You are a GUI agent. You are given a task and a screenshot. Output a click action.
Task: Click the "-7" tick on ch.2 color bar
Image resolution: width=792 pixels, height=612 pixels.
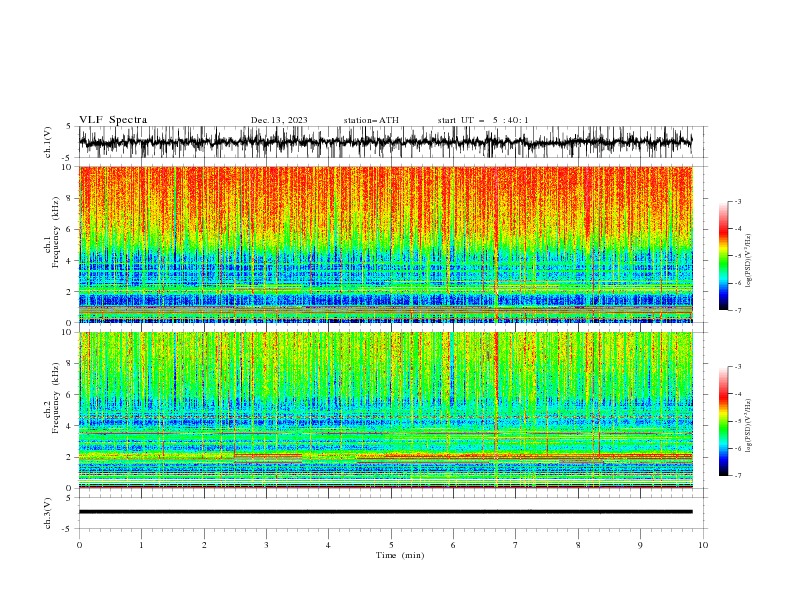(737, 475)
